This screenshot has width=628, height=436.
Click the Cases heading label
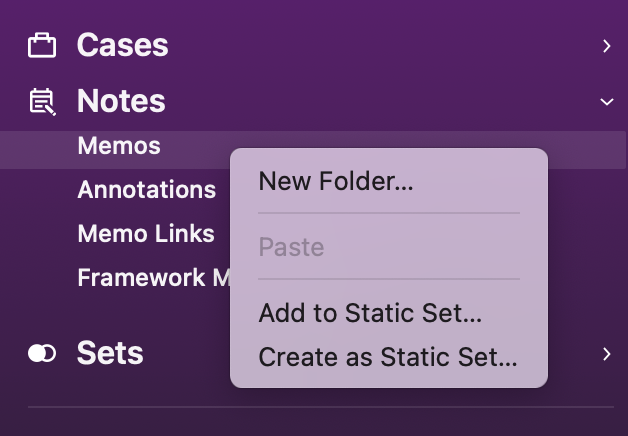[122, 45]
